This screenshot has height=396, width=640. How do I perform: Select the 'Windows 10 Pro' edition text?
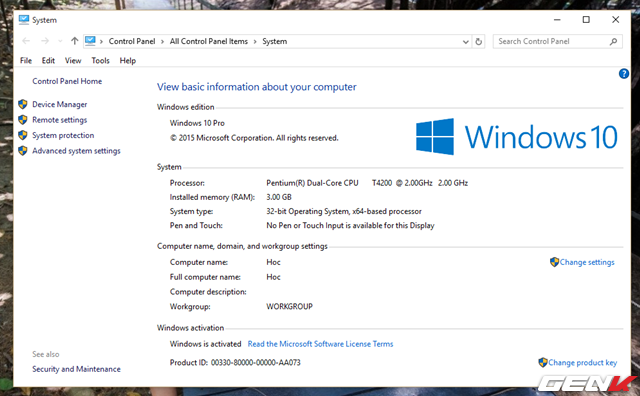[x=197, y=123]
